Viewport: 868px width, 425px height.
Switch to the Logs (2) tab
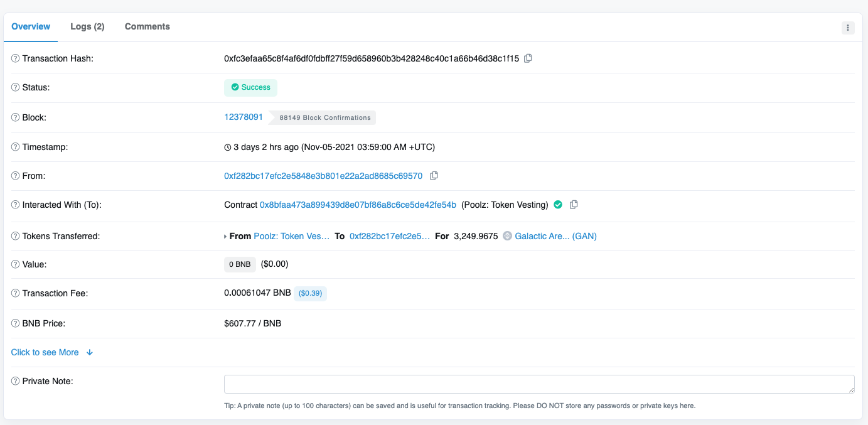point(87,26)
